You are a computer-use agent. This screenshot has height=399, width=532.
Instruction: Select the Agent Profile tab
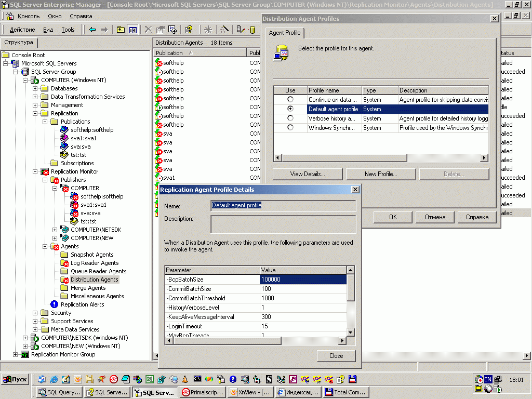[284, 33]
